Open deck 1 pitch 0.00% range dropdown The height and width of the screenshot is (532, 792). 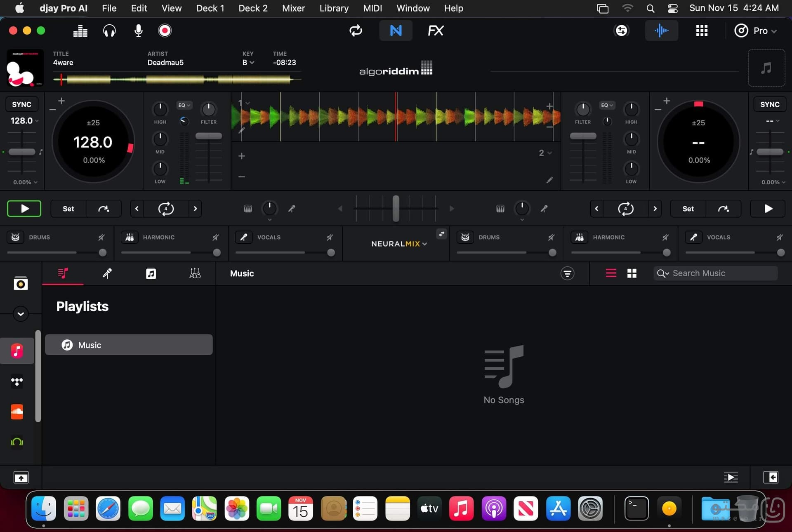pos(25,182)
